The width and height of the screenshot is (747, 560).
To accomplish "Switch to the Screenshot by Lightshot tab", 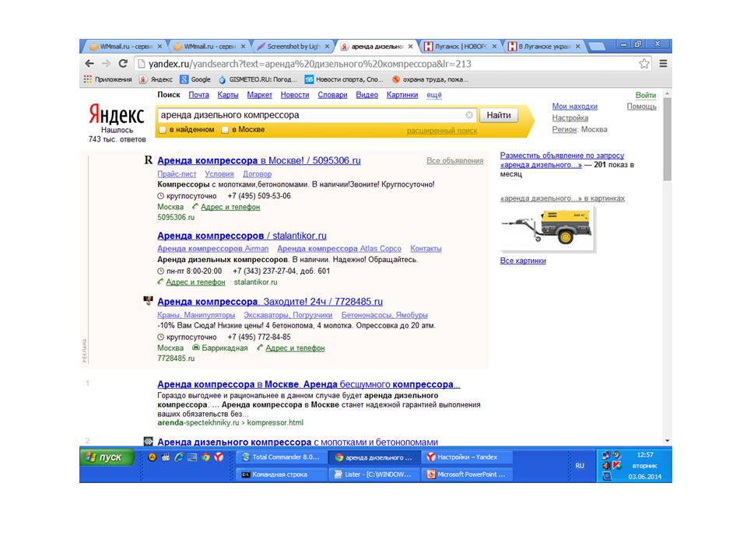I will tap(293, 46).
